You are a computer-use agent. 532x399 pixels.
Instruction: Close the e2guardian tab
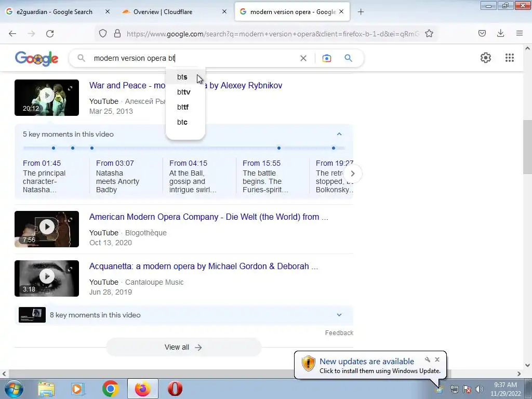point(108,11)
